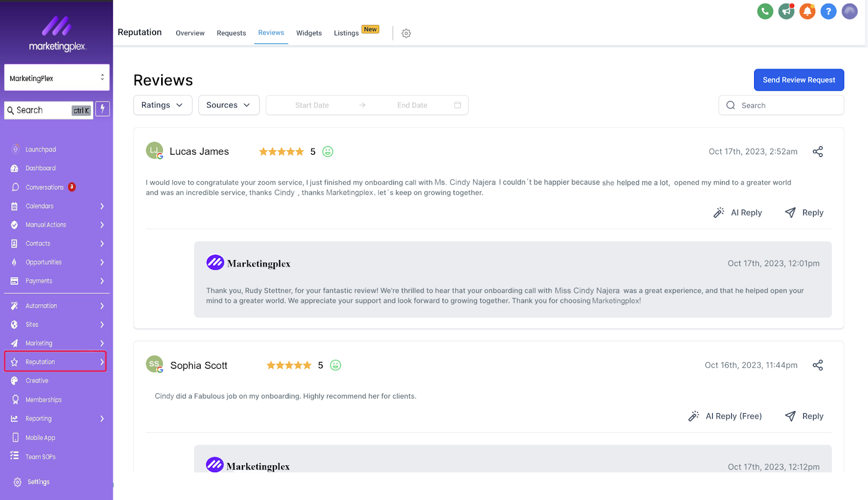This screenshot has width=868, height=500.
Task: Expand Reporting submenu
Action: tap(102, 419)
